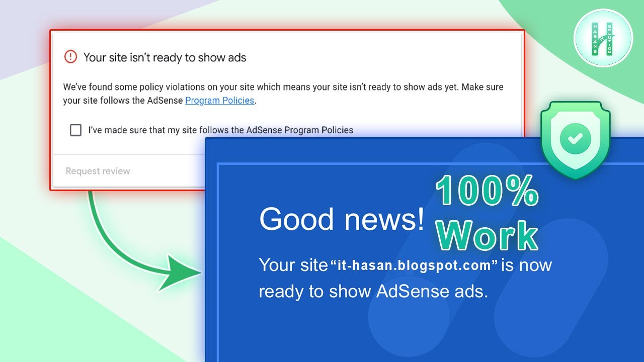The height and width of the screenshot is (362, 644).
Task: Click the "Good news!" heading
Action: (342, 219)
